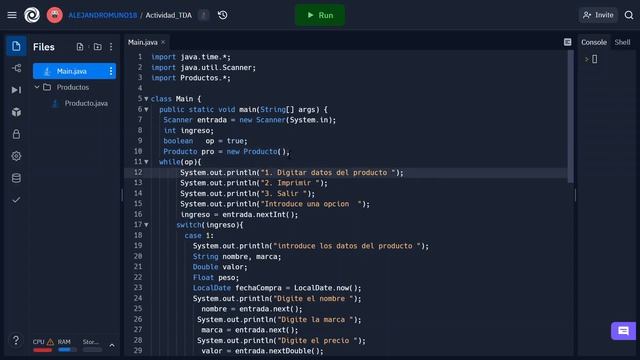
Task: Click code text "import Productos.*;"
Action: click(191, 78)
